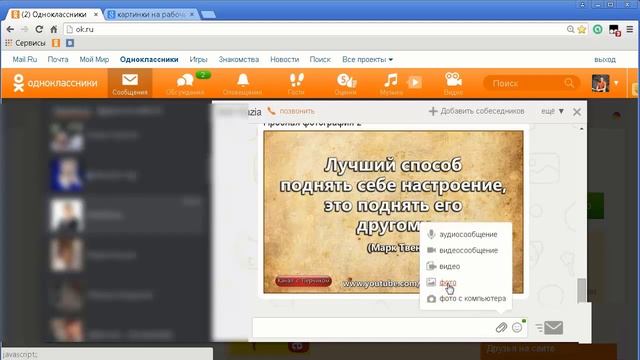The image size is (640, 360).
Task: Close the chat dialog with X
Action: (x=577, y=112)
